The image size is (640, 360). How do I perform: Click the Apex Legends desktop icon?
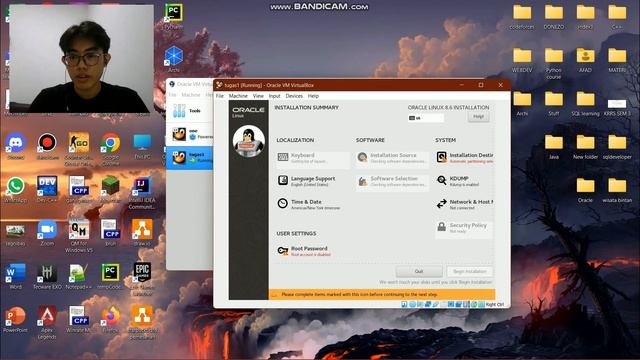pyautogui.click(x=47, y=322)
